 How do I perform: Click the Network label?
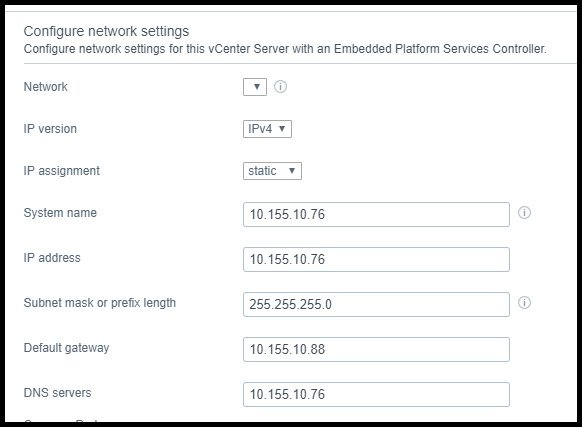(46, 87)
